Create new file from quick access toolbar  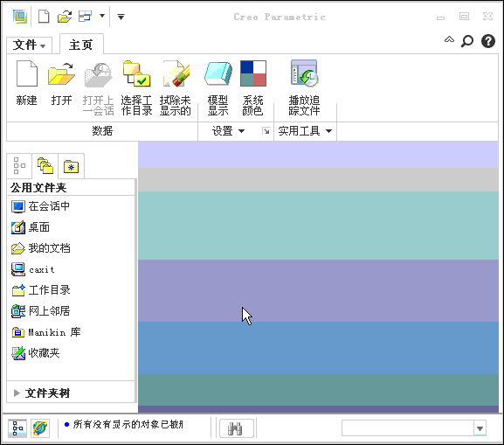pos(44,16)
